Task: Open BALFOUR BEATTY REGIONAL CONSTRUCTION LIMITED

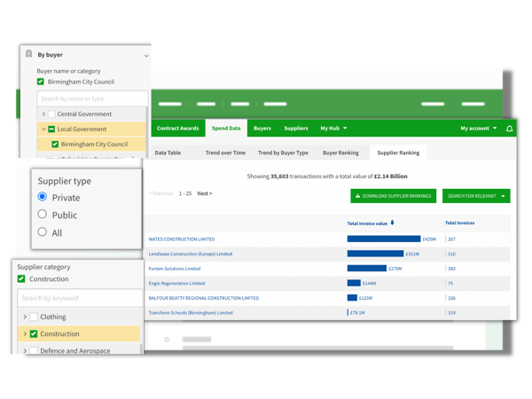Action: click(x=204, y=298)
